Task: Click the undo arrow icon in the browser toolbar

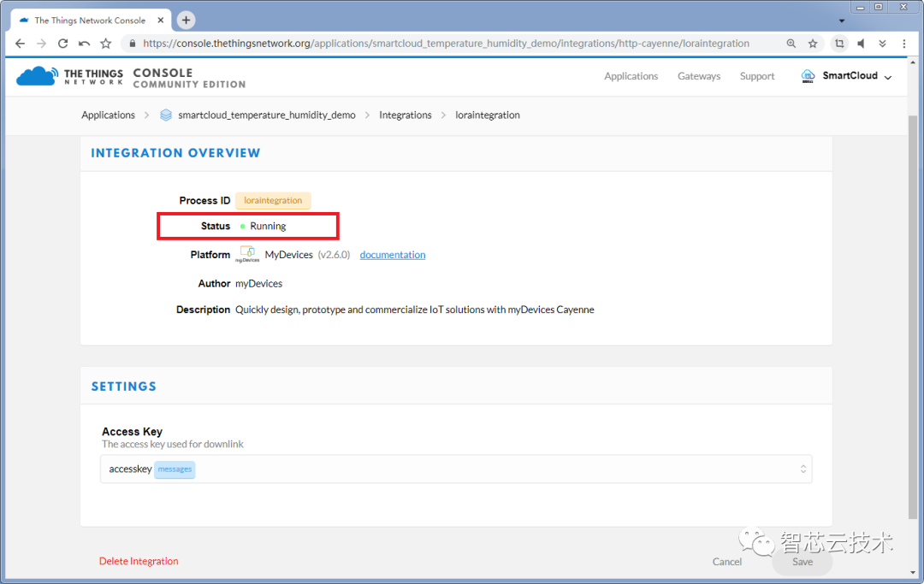Action: click(x=84, y=43)
